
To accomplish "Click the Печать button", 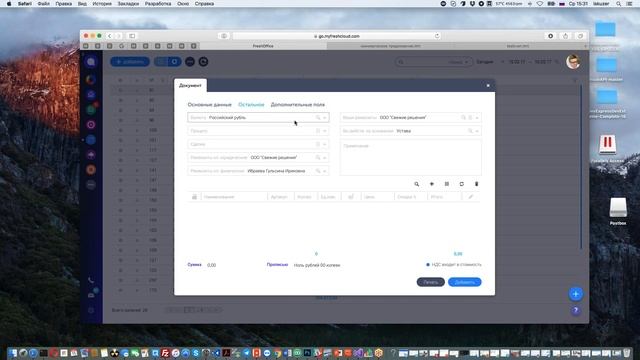I will click(x=431, y=282).
